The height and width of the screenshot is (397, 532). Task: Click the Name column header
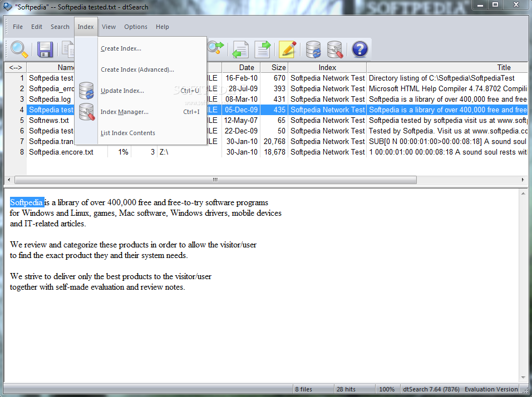(51, 67)
